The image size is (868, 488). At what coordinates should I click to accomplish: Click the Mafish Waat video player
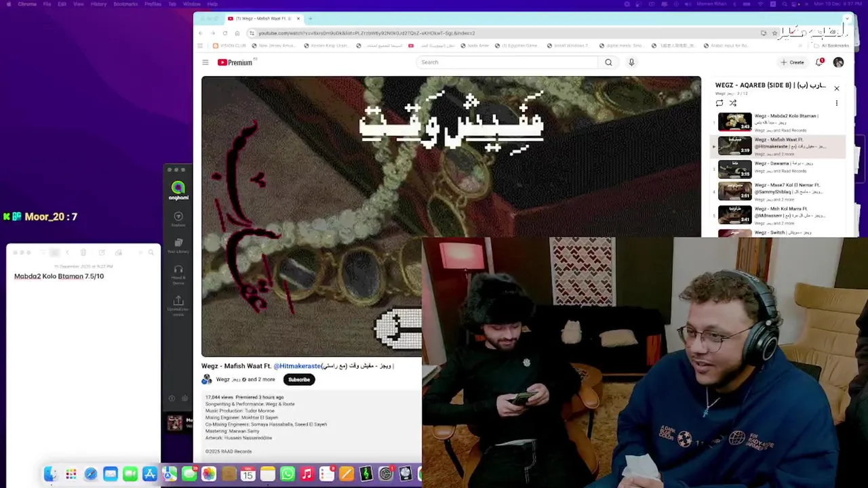click(x=451, y=216)
